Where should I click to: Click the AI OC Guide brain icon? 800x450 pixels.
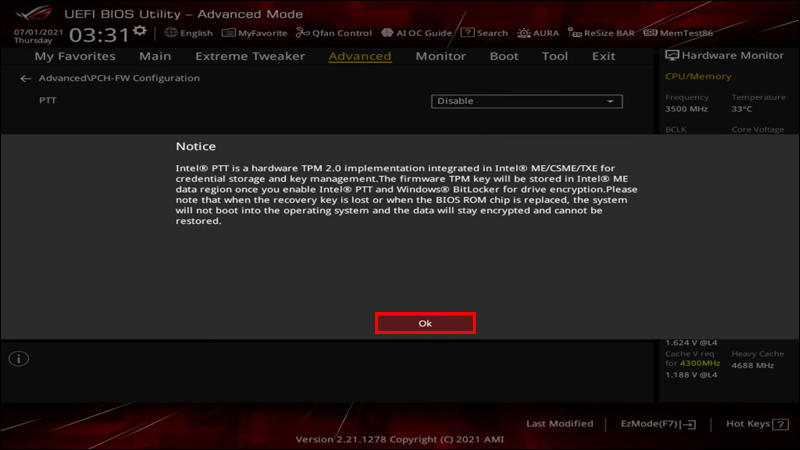click(387, 33)
